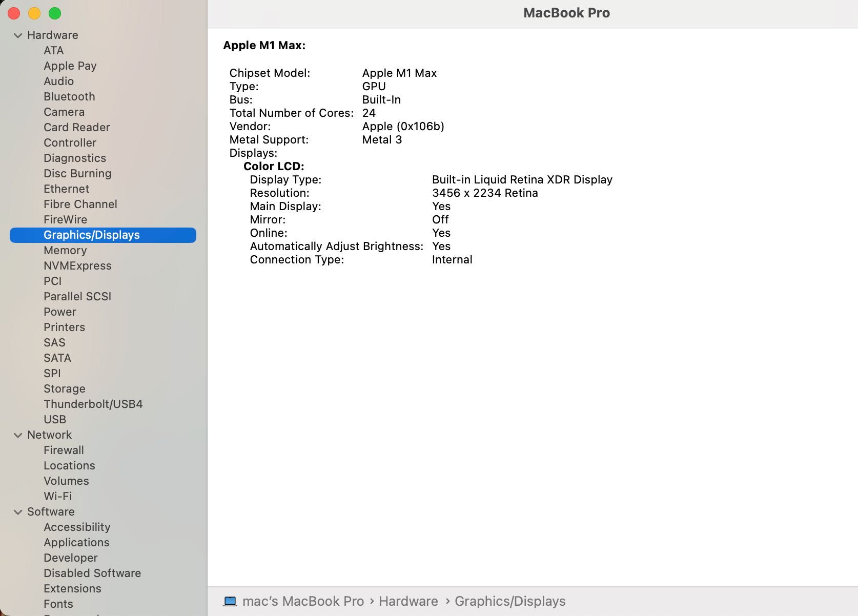Click the Network category label

[x=50, y=435]
